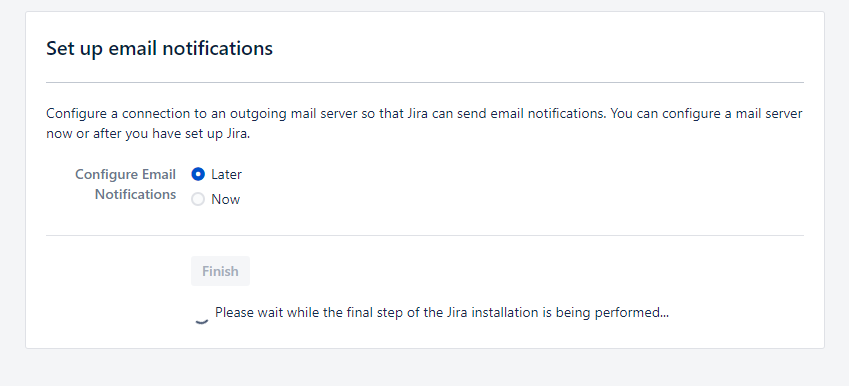Viewport: 849px width, 386px height.
Task: Click the divider line above the Finish button
Action: tap(424, 235)
